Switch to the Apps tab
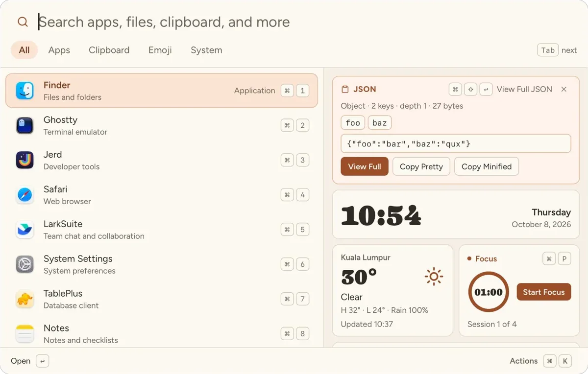This screenshot has height=374, width=588. (x=59, y=50)
